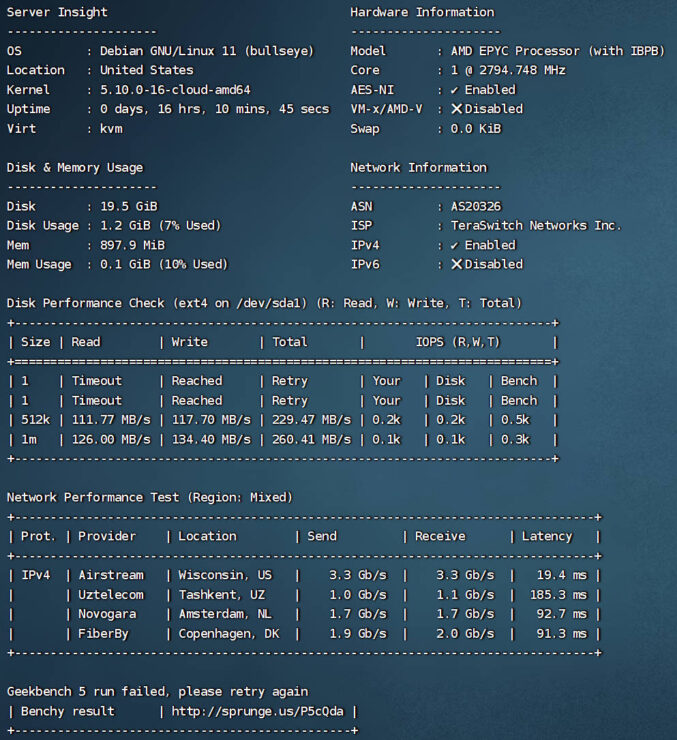This screenshot has width=677, height=740.
Task: Select ISP TeraSwitch Networks Inc.
Action: click(536, 226)
